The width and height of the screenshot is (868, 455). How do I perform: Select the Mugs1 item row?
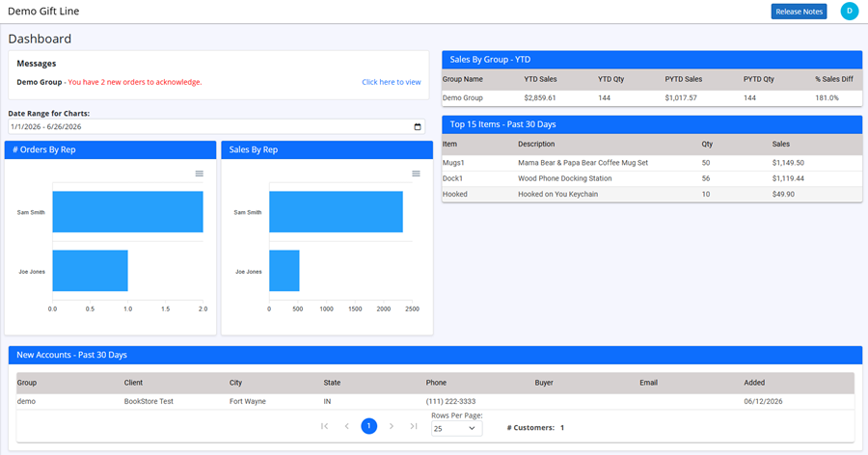pos(652,163)
